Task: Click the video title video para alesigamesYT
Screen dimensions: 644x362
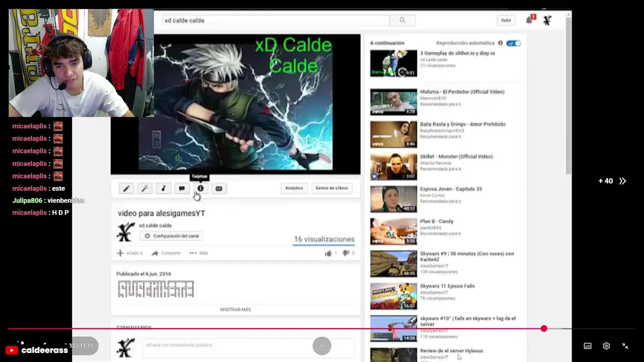Action: [x=161, y=213]
